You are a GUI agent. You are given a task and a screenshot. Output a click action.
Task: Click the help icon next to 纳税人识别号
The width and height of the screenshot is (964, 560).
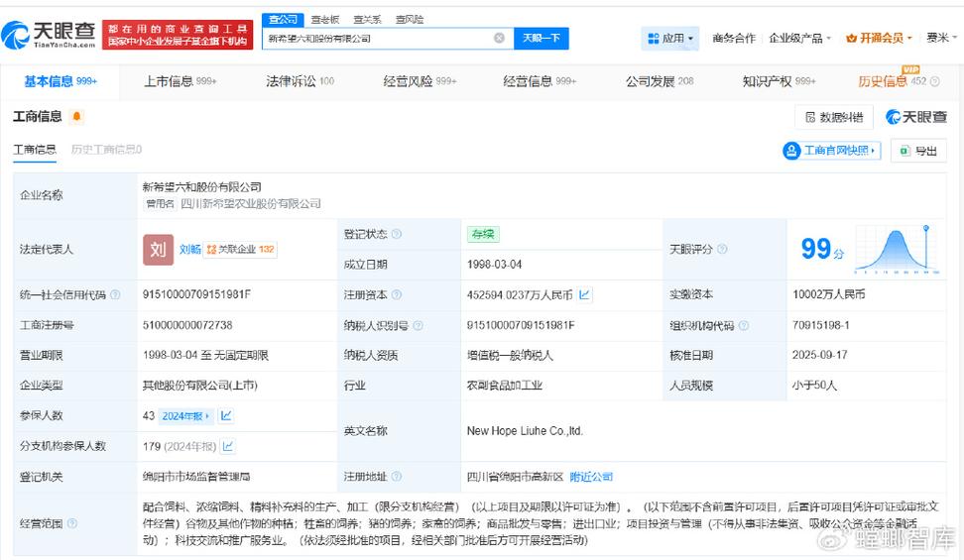click(x=419, y=326)
